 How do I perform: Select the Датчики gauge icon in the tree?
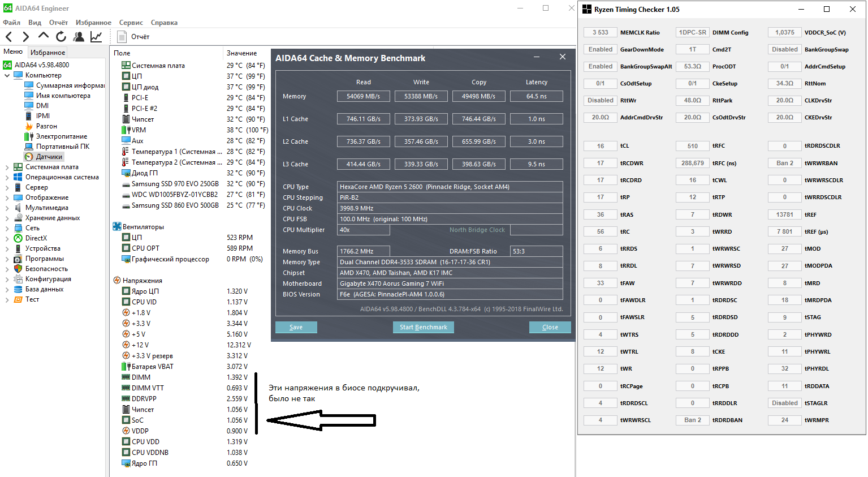click(29, 157)
